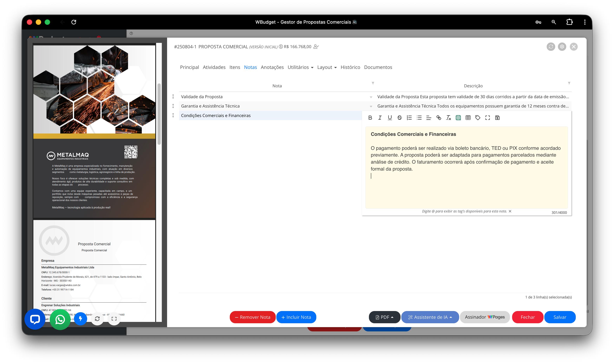Clear text formatting with the Tx icon
Image resolution: width=614 pixels, height=364 pixels.
448,118
